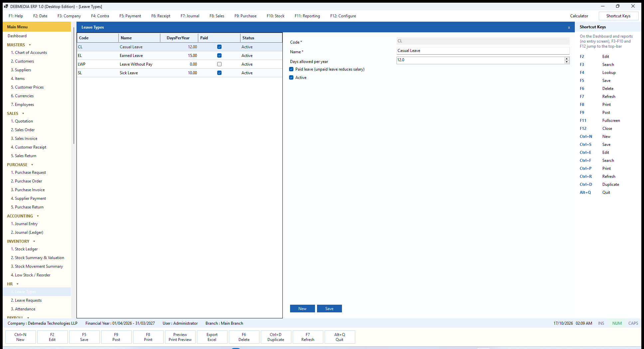This screenshot has height=349, width=644.
Task: Open the Calculator
Action: pos(579,16)
